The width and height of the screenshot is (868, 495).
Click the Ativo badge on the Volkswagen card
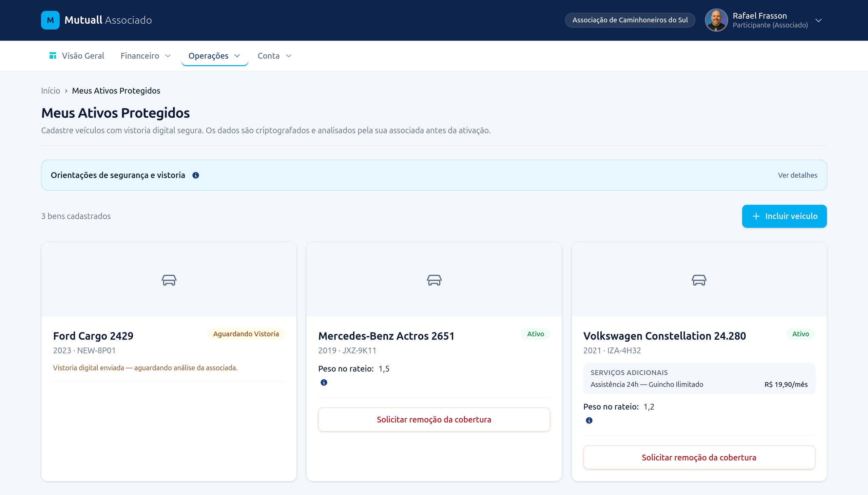[800, 334]
